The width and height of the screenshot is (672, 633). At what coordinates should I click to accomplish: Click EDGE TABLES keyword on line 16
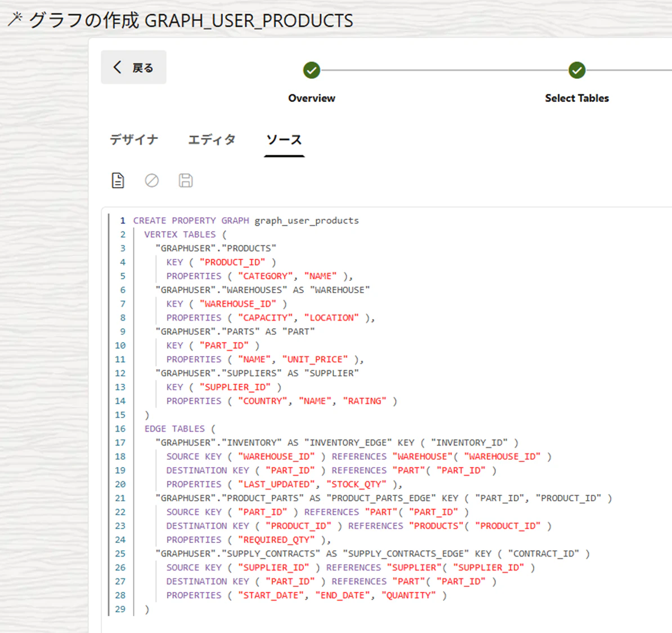click(x=174, y=429)
